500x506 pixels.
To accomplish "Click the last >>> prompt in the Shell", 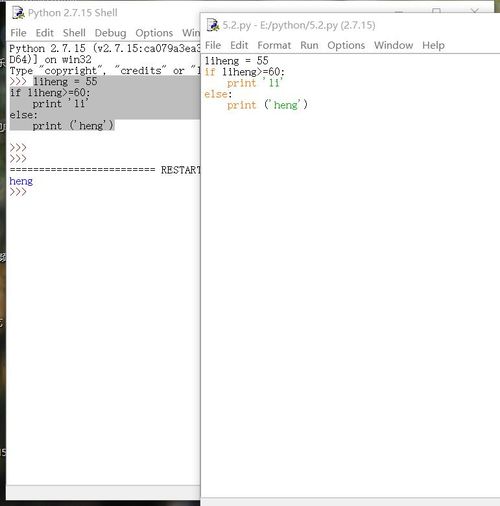I will click(x=18, y=192).
